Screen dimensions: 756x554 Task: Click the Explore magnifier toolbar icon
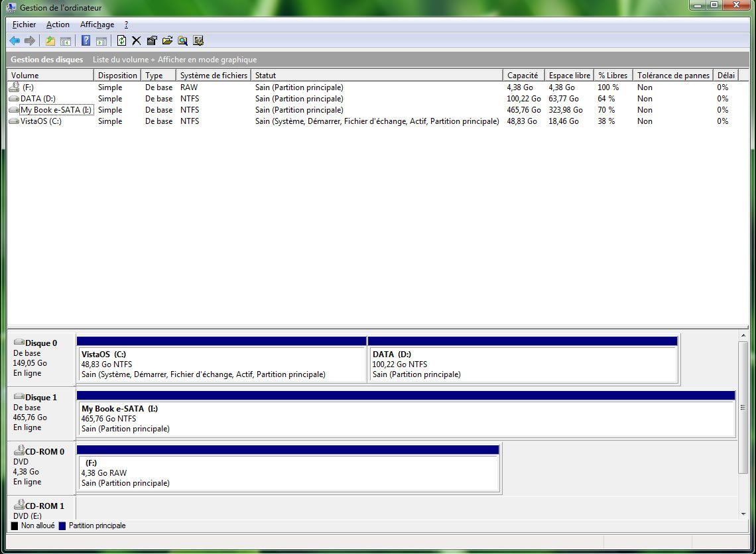point(183,41)
